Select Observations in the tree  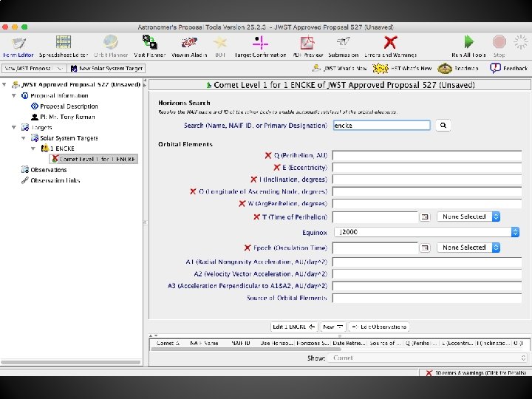coord(44,170)
